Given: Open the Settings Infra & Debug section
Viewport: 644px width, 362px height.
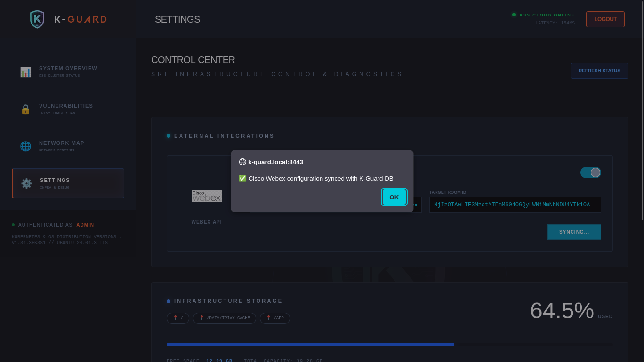Looking at the screenshot, I should pos(68,183).
